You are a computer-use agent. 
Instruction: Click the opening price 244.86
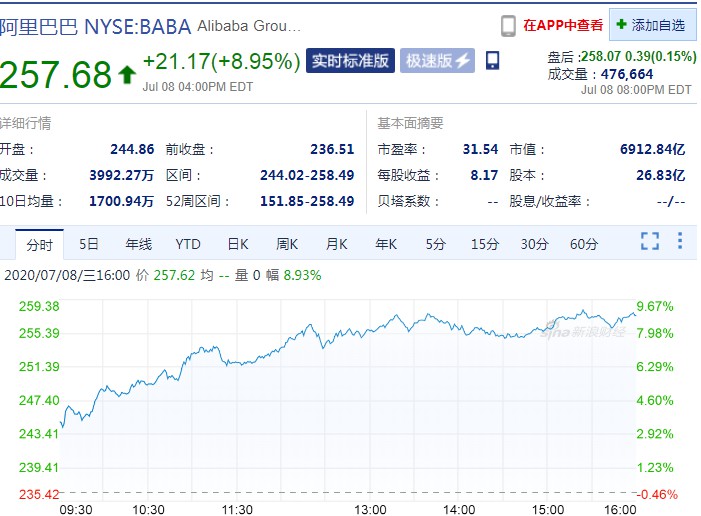pos(132,149)
